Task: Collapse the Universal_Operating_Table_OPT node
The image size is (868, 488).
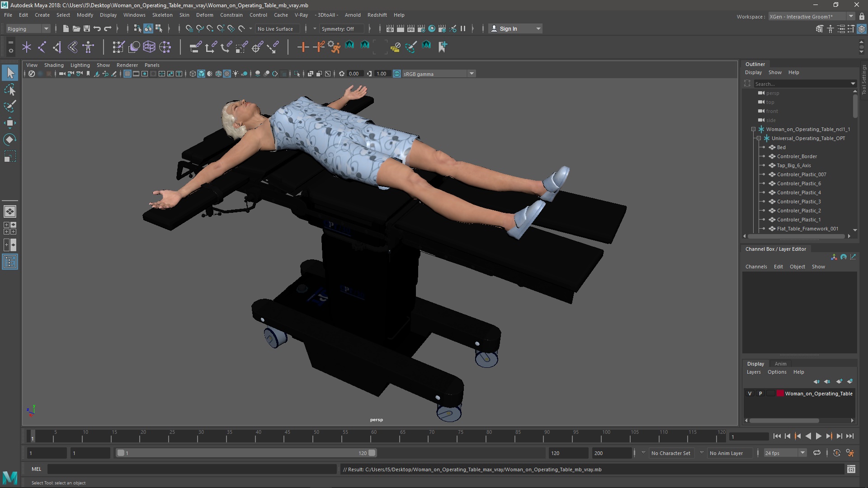Action: 759,138
